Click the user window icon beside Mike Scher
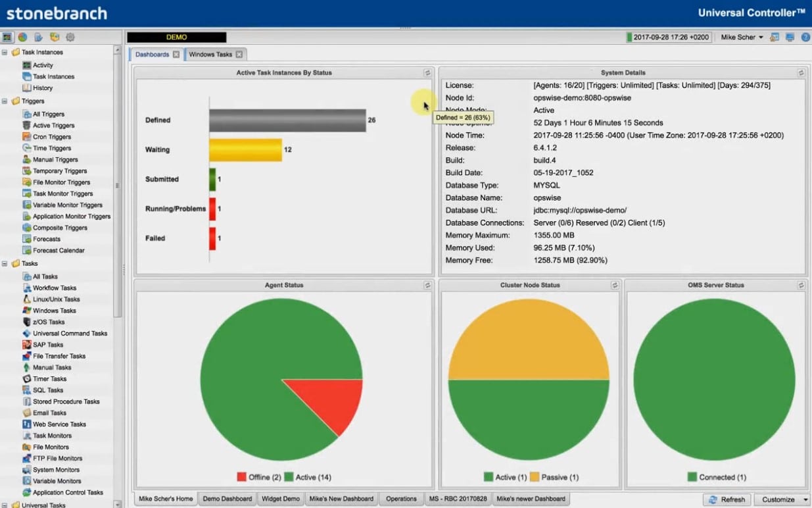The height and width of the screenshot is (508, 812). coord(775,37)
